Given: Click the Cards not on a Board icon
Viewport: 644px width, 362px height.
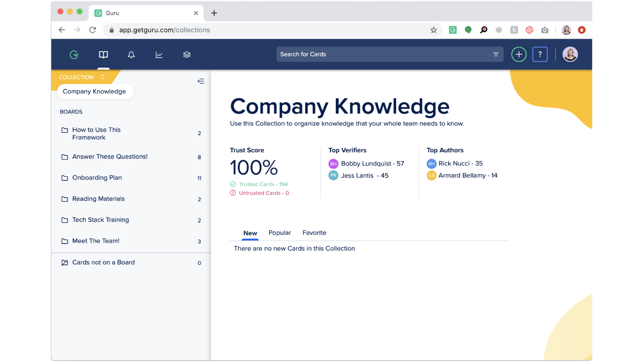Looking at the screenshot, I should point(65,263).
